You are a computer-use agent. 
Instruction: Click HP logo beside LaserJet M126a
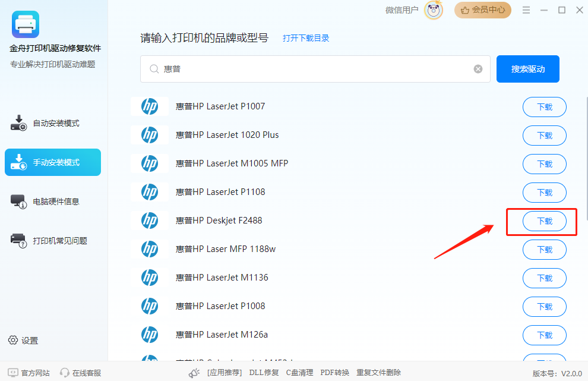[150, 335]
